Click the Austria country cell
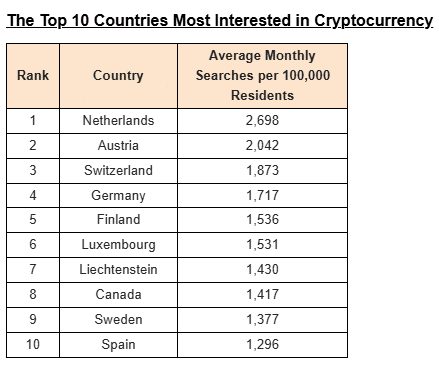The width and height of the screenshot is (439, 366). [118, 146]
